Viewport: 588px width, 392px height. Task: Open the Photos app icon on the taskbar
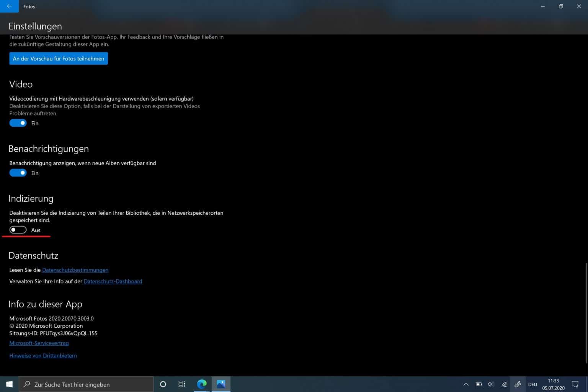221,384
